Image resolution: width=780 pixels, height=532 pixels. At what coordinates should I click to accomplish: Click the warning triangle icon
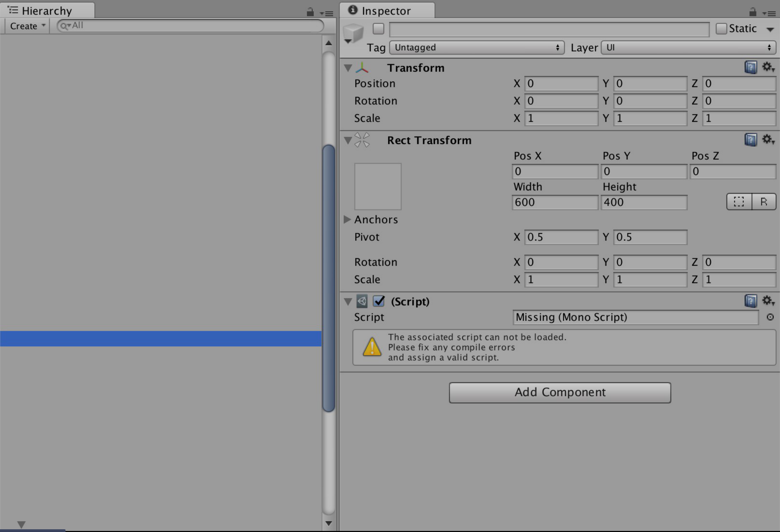pos(373,347)
